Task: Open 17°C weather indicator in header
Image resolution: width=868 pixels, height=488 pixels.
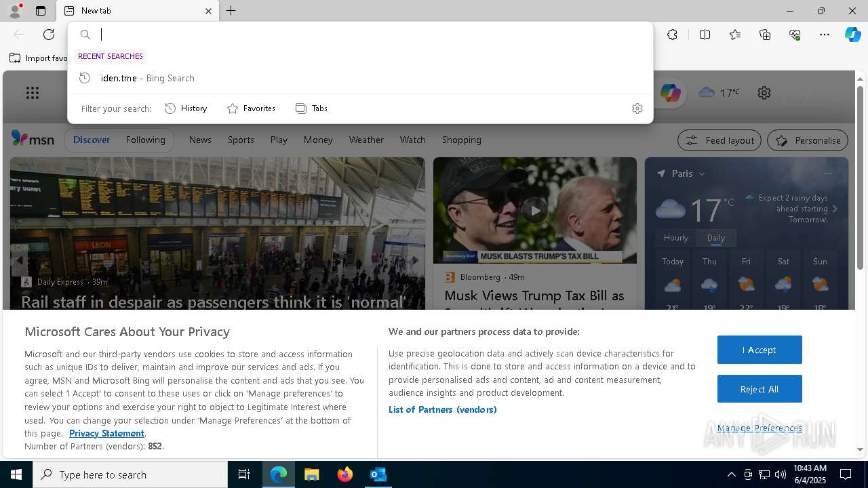Action: pos(719,93)
